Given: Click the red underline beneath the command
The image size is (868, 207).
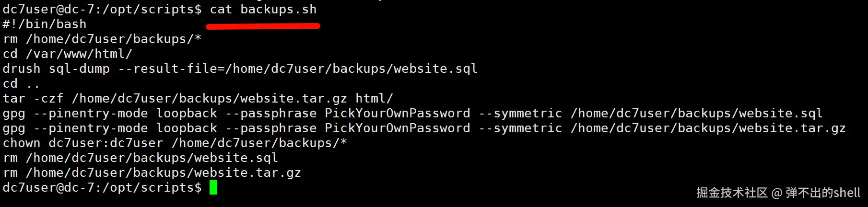Looking at the screenshot, I should click(263, 26).
